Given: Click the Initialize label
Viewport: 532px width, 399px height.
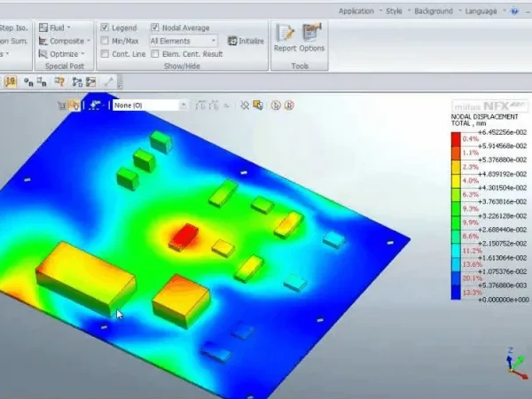Looking at the screenshot, I should pyautogui.click(x=252, y=41).
